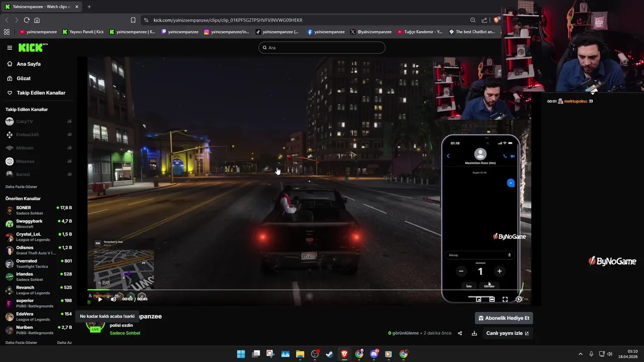Open recommended channel Crystal_LoL

click(x=38, y=237)
